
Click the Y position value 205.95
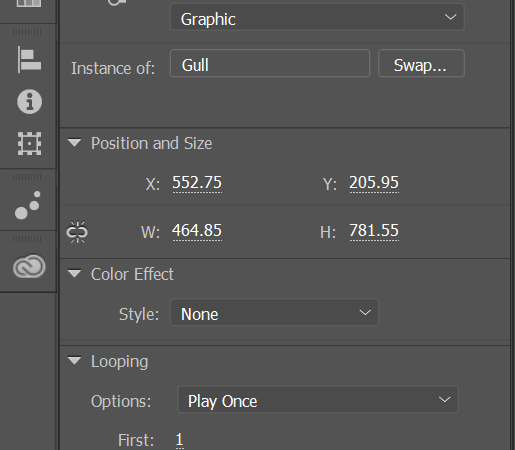click(x=374, y=183)
